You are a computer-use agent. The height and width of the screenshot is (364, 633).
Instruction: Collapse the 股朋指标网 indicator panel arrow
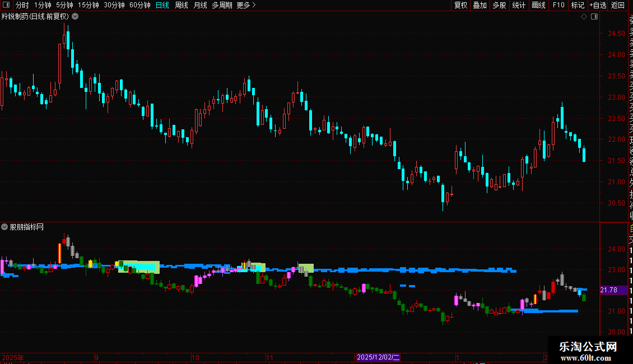pos(4,227)
